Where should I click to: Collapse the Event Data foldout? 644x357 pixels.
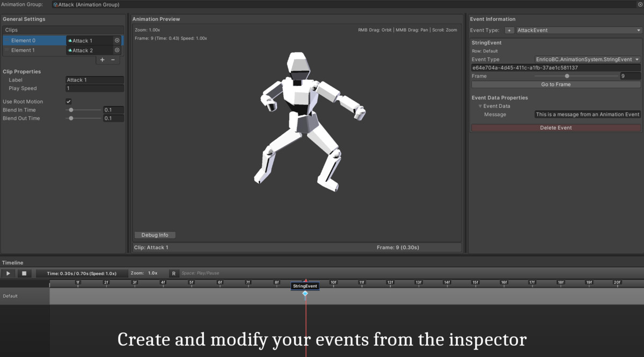click(480, 106)
